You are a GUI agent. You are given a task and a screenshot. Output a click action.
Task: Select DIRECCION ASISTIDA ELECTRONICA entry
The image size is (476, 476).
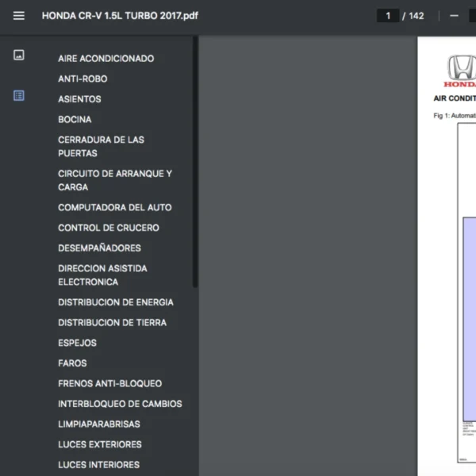102,275
